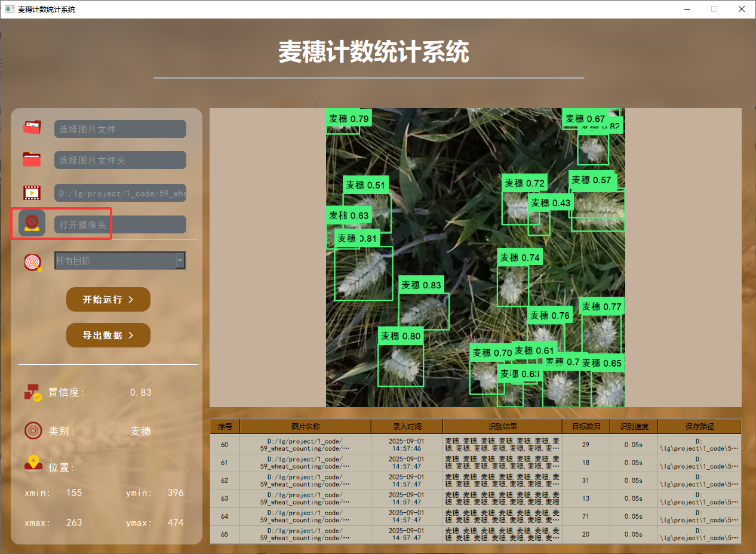This screenshot has height=554, width=756.
Task: Click the 开始运行 button
Action: coord(108,299)
